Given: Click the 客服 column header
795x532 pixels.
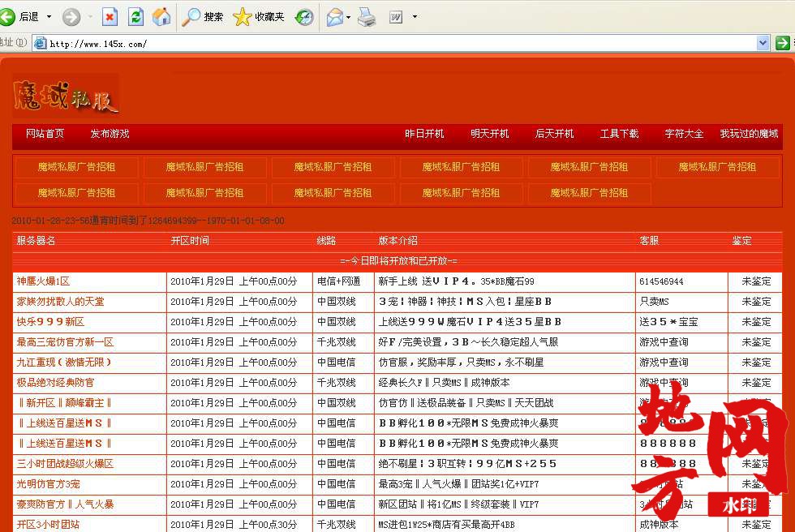Looking at the screenshot, I should pos(649,241).
